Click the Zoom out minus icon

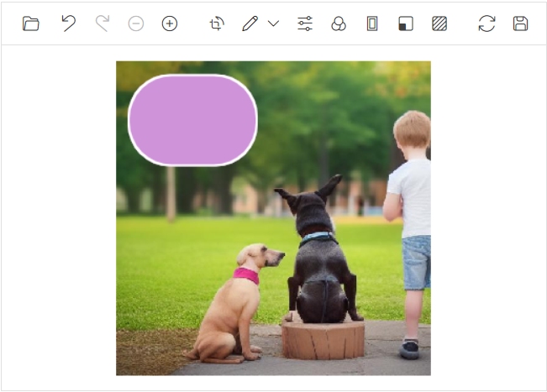pos(136,24)
